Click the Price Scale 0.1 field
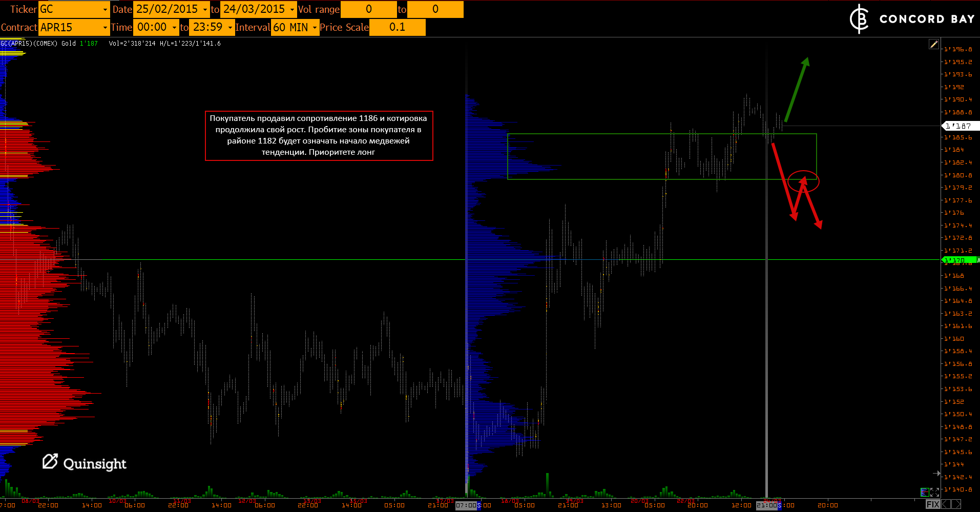 397,27
